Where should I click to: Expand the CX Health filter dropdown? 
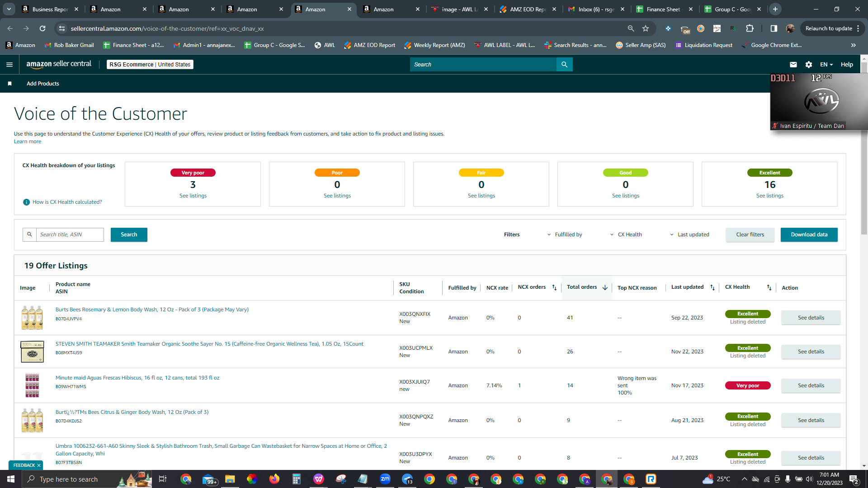626,235
